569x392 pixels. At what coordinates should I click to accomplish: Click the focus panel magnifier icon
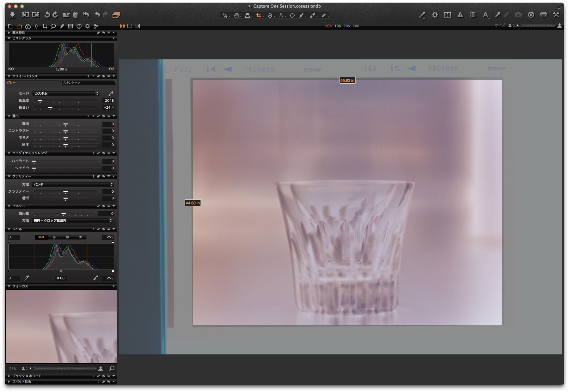(x=112, y=368)
